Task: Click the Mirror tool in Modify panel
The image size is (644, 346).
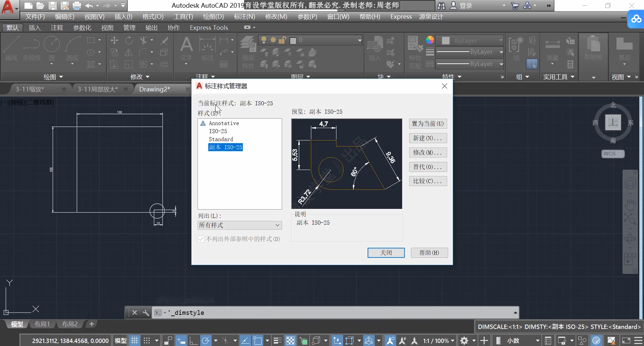Action: tap(129, 52)
